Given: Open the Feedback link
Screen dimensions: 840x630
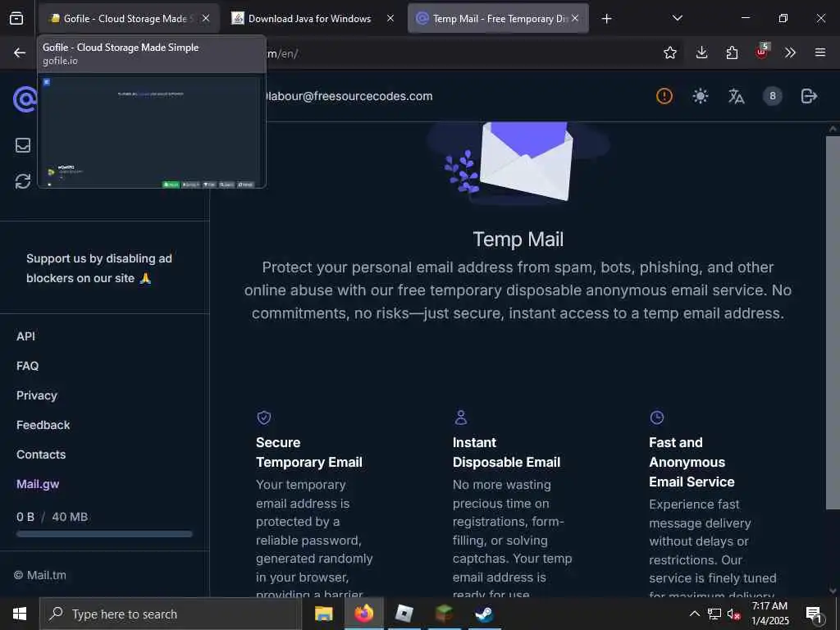Looking at the screenshot, I should (43, 425).
